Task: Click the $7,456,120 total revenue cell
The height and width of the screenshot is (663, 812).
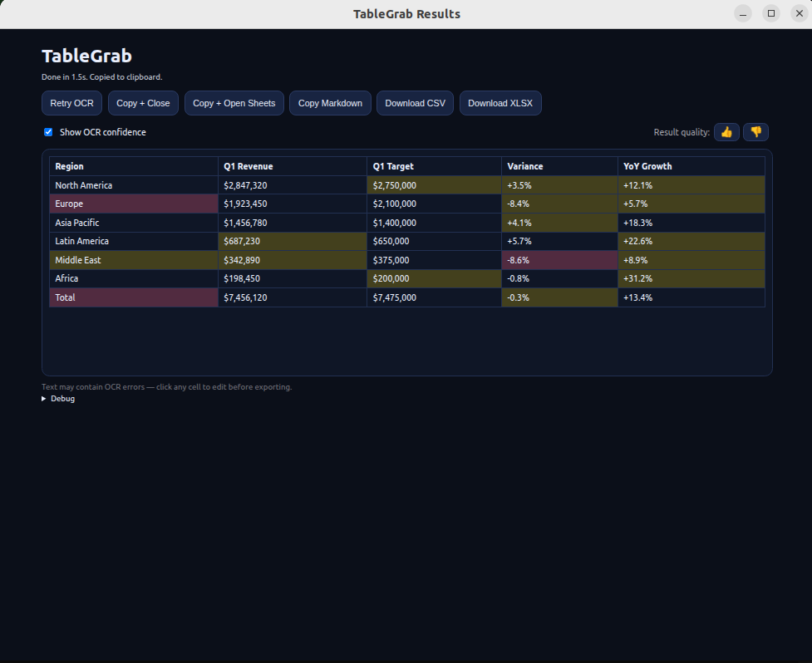Action: coord(293,297)
